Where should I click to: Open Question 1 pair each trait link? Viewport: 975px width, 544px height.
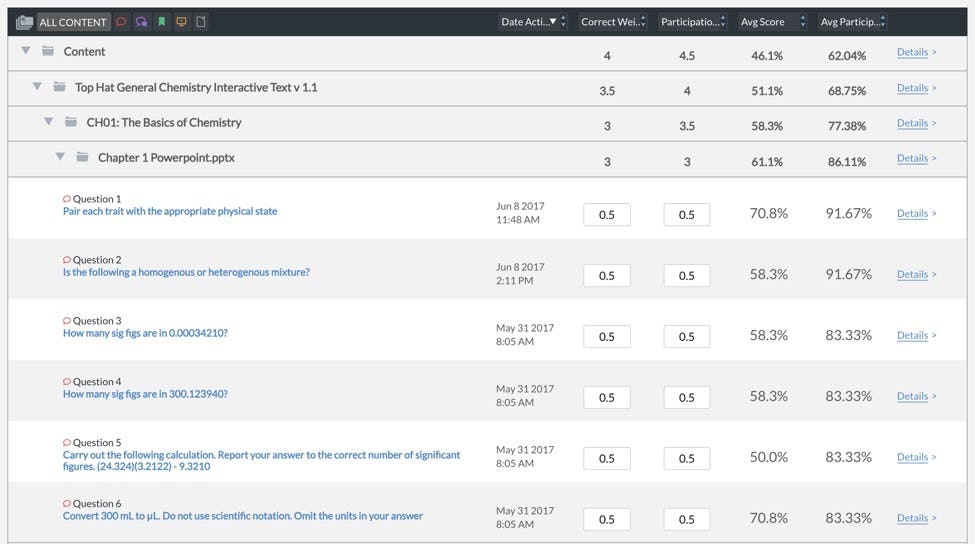click(170, 212)
